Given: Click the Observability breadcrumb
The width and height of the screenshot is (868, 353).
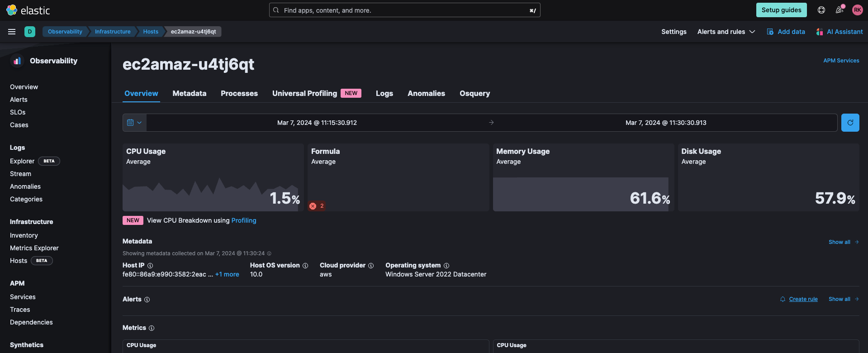Looking at the screenshot, I should [65, 32].
